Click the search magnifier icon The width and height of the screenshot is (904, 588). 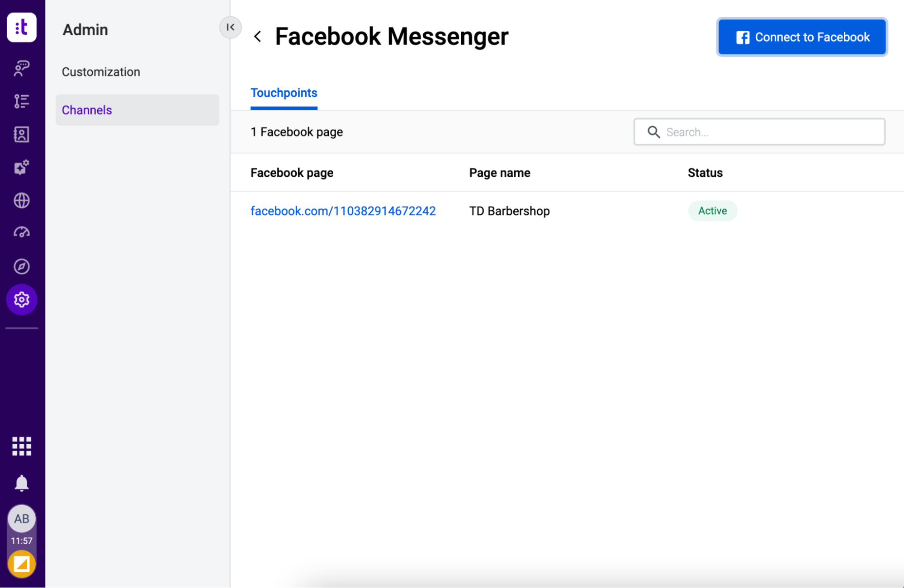[653, 132]
